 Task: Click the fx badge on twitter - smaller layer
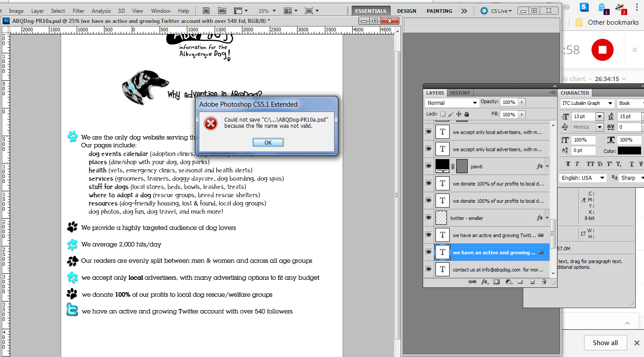[540, 218]
